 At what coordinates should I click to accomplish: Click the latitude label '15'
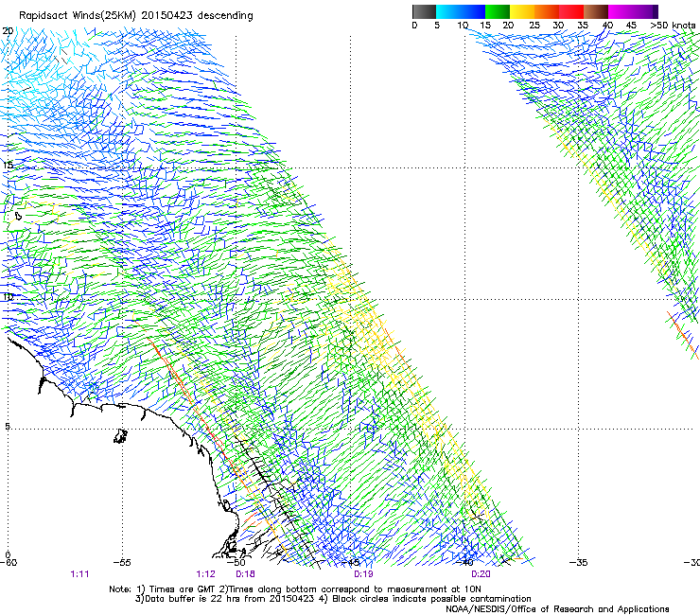point(8,166)
